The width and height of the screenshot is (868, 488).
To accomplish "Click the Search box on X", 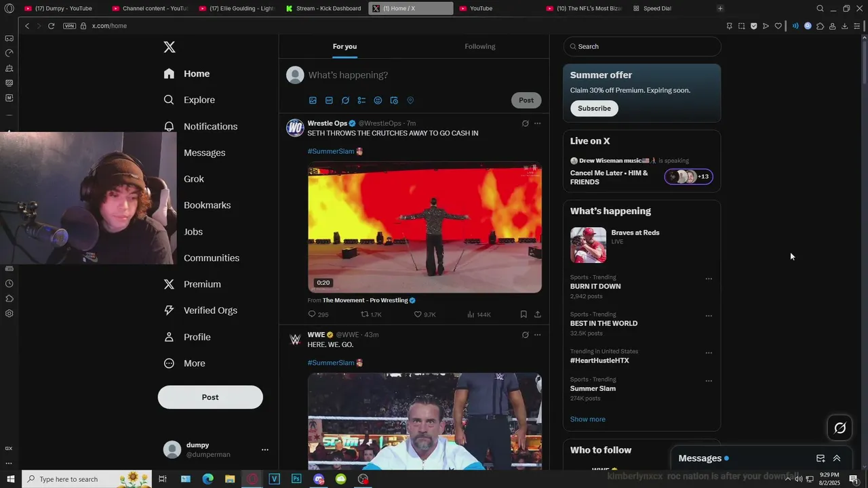I will point(642,46).
